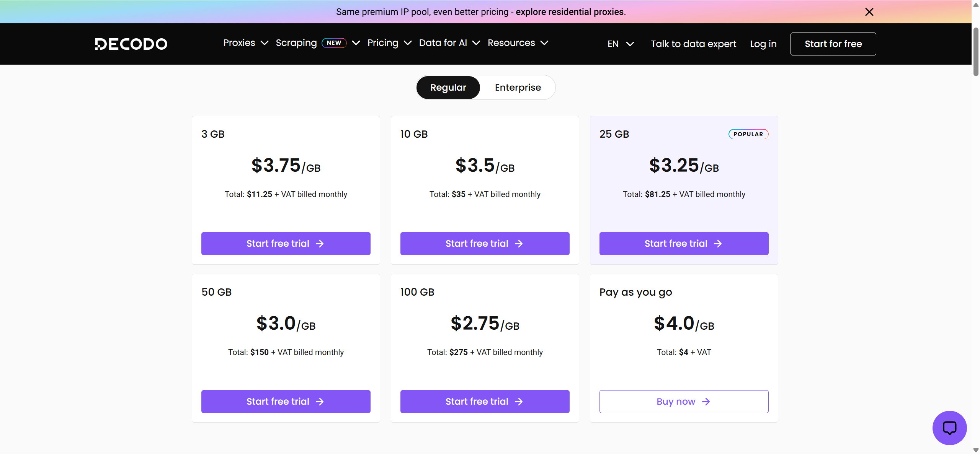Start free trial for 10 GB plan
The width and height of the screenshot is (980, 454).
[x=485, y=244]
